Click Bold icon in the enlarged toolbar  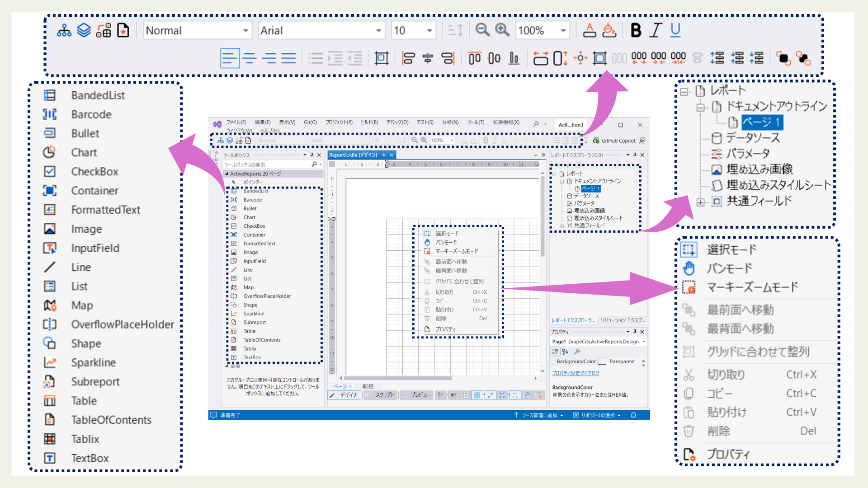(x=636, y=30)
